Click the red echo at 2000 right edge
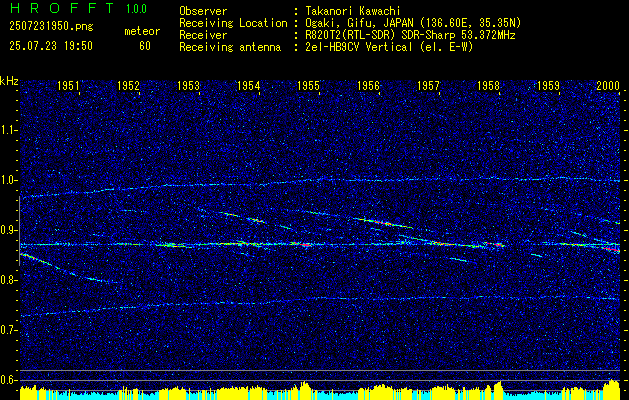The height and width of the screenshot is (400, 629). tap(613, 249)
